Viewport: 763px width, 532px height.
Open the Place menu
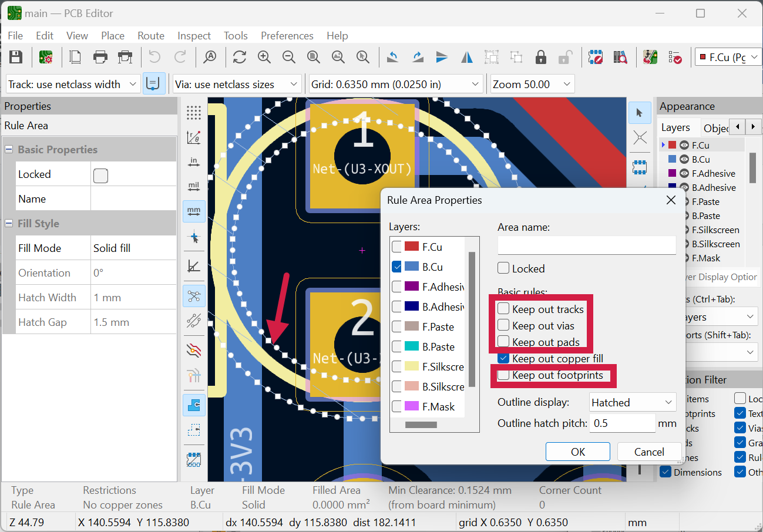click(x=113, y=36)
